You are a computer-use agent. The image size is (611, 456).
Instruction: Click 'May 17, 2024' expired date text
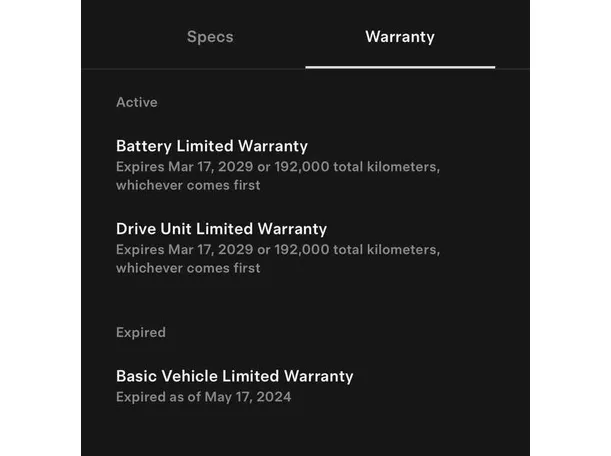[x=248, y=397]
